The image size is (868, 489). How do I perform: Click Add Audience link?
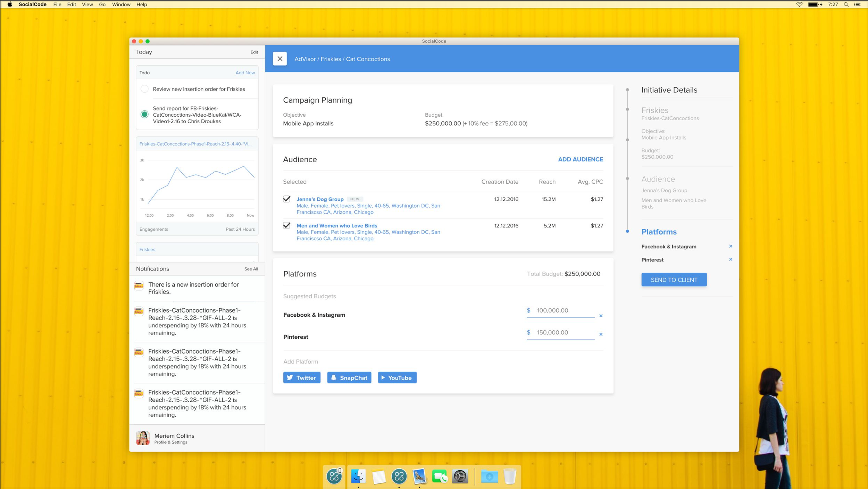coord(580,159)
